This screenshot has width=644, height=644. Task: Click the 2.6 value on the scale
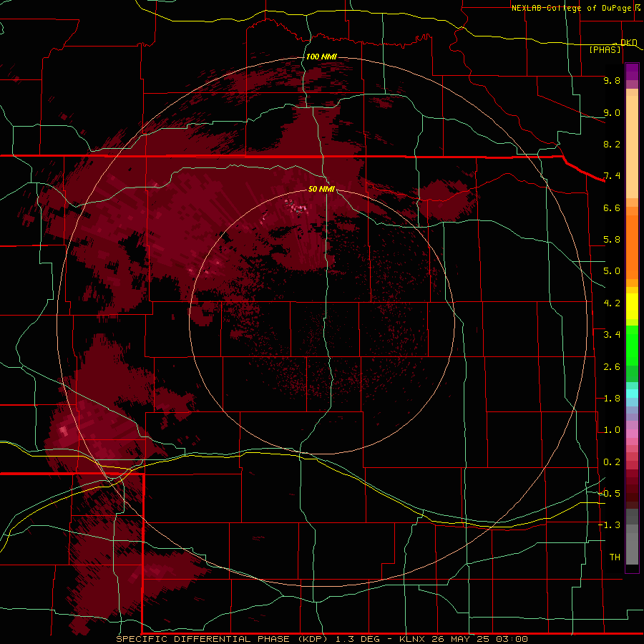[x=612, y=367]
